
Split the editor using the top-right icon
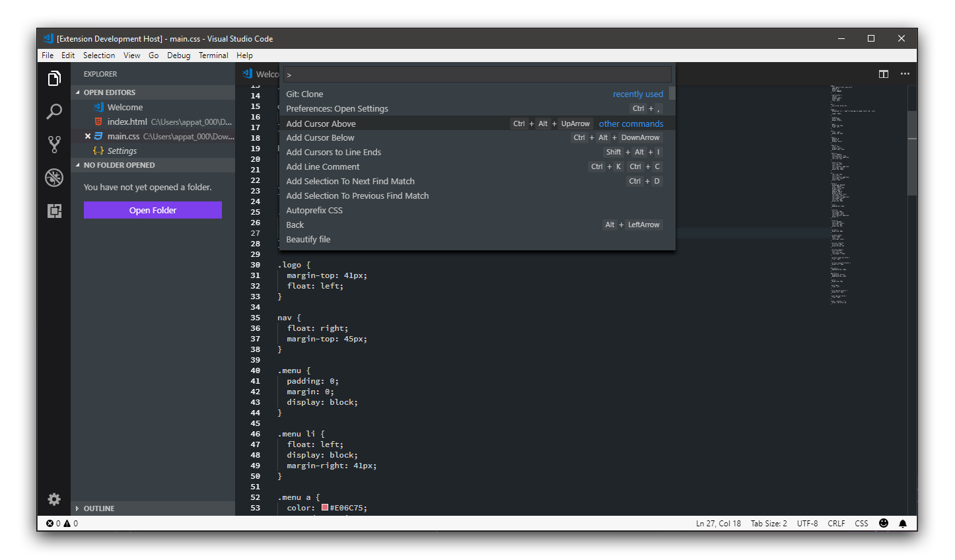point(883,74)
